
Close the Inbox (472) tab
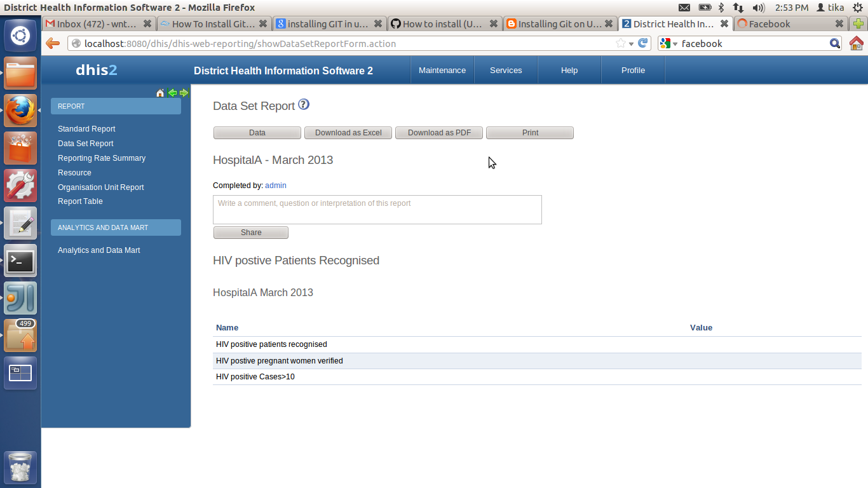coord(147,24)
